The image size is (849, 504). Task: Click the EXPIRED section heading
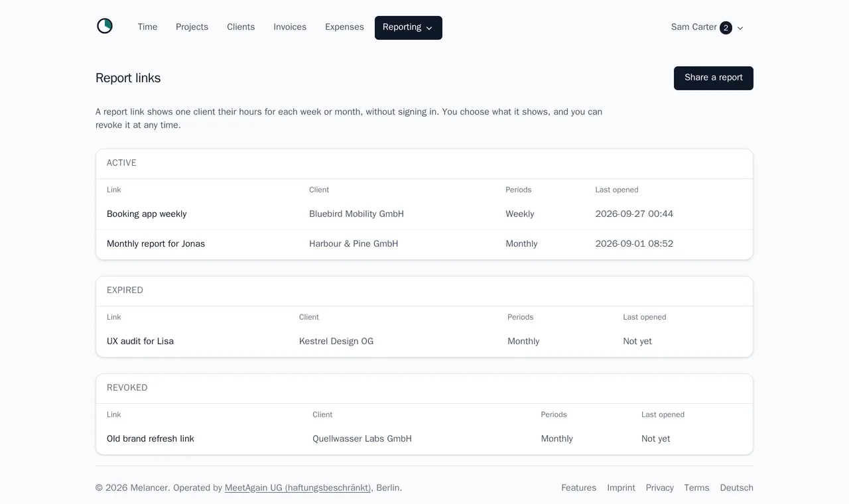[125, 290]
